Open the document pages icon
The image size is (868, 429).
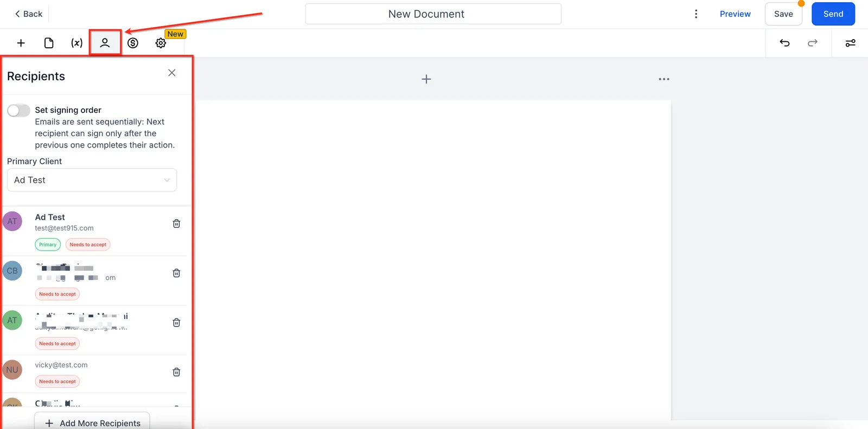click(49, 43)
